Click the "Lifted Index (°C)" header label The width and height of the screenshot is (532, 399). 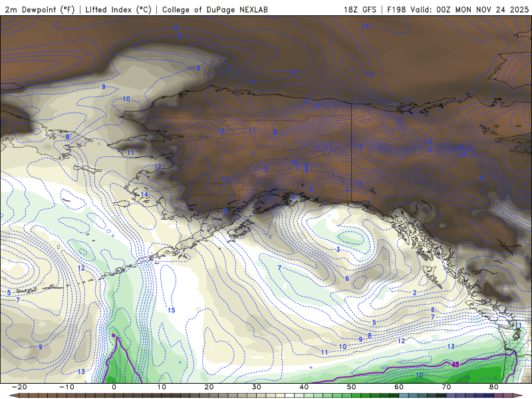pyautogui.click(x=118, y=10)
